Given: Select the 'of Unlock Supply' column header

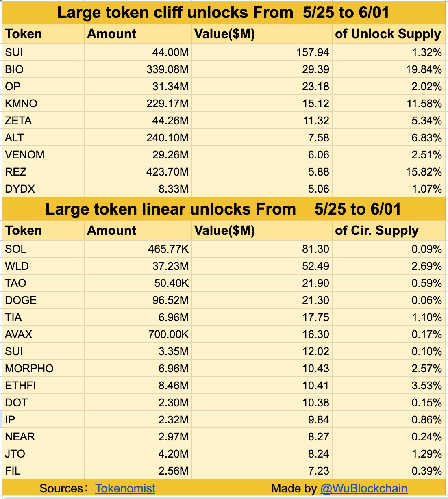Looking at the screenshot, I should (x=388, y=34).
